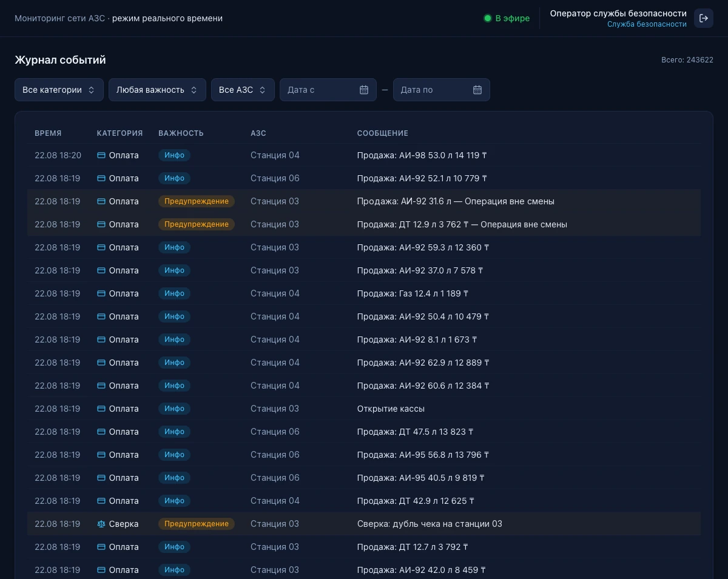Viewport: 728px width, 579px height.
Task: Click the 'В эфире' live status label
Action: pyautogui.click(x=513, y=18)
